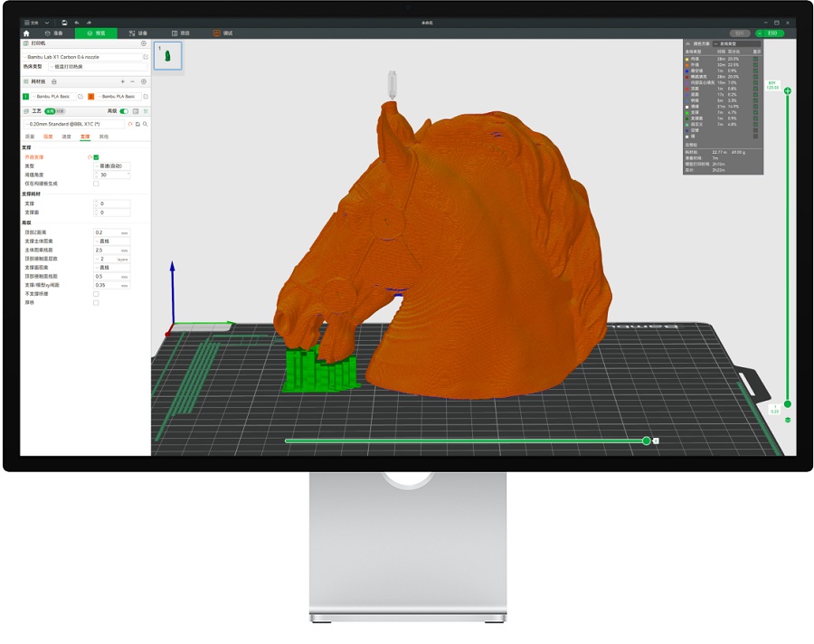Add a filament with the plus icon
This screenshot has width=814, height=644.
coord(122,81)
